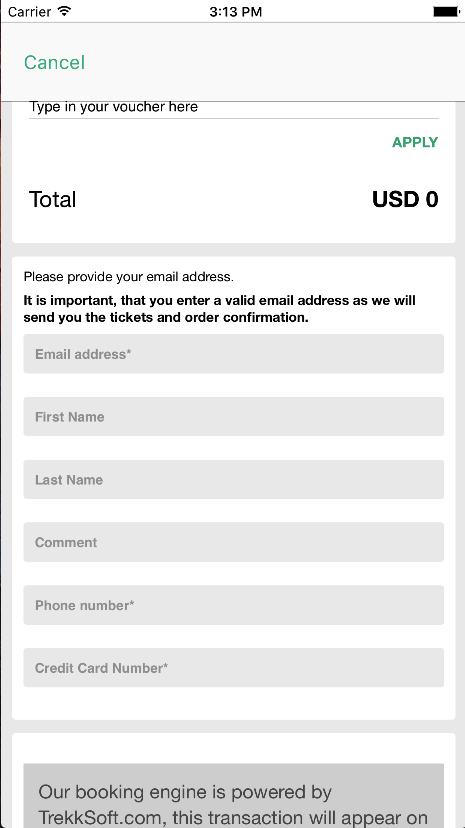Click the 'tickets and order confirmation' text line

(x=166, y=318)
